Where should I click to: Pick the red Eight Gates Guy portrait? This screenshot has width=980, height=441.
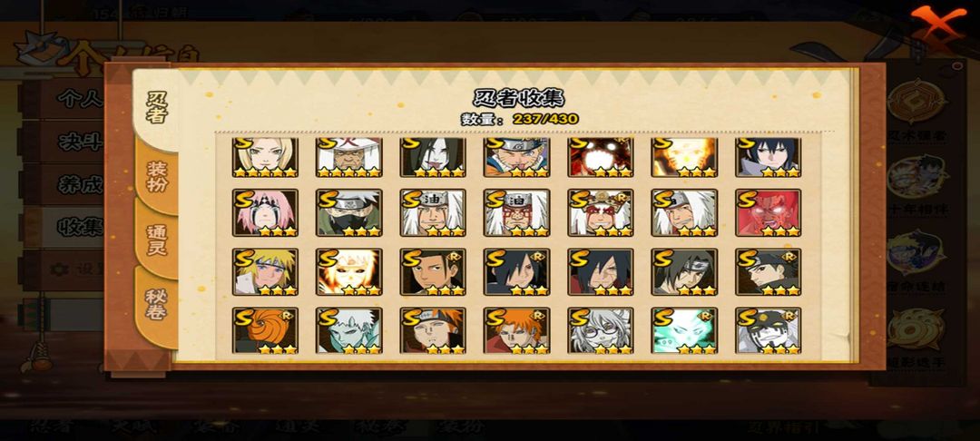[x=768, y=212]
